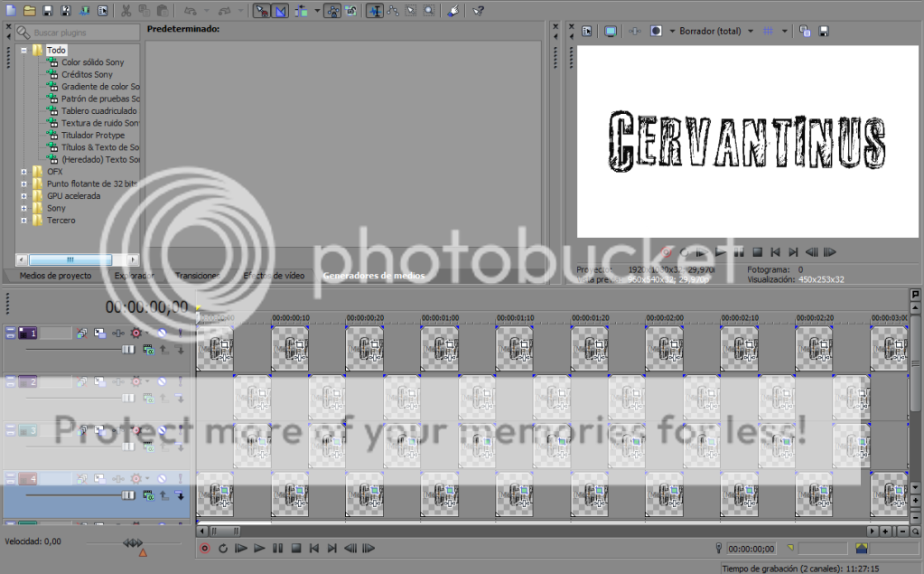The height and width of the screenshot is (574, 924).
Task: Click stop in the preview transport
Action: [x=758, y=252]
